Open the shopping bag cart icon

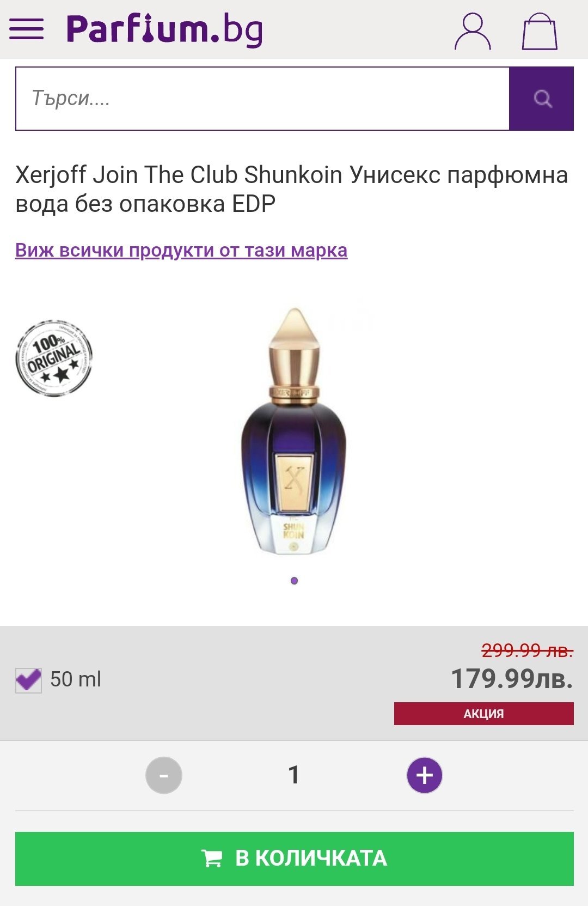point(540,32)
